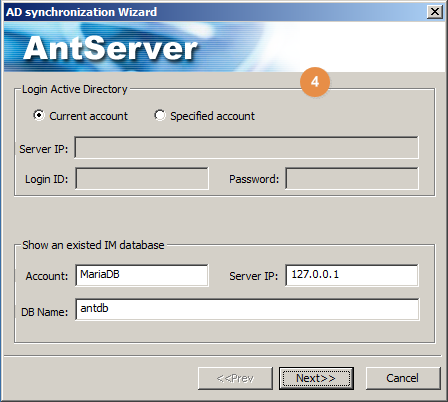Click the Password input field
This screenshot has width=448, height=402.
point(352,179)
